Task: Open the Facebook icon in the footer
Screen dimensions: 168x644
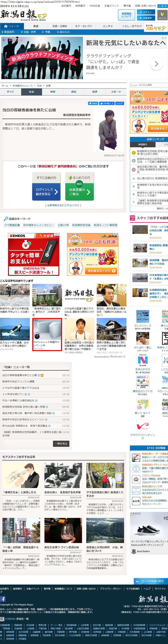Action: tap(3, 599)
